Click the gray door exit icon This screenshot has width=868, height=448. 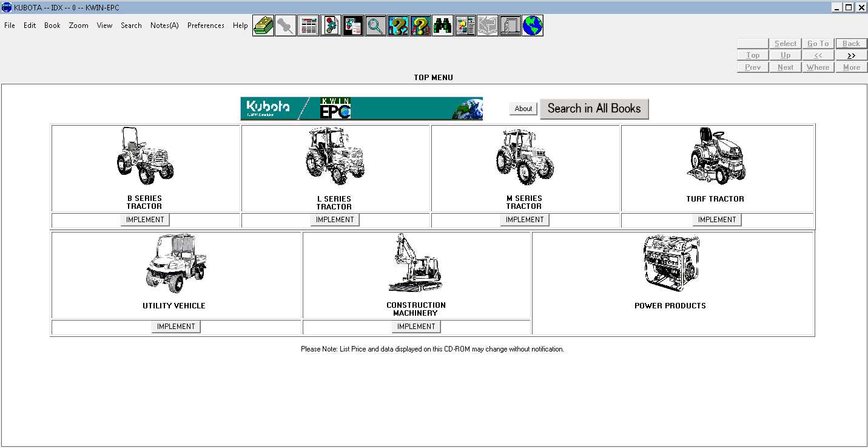pyautogui.click(x=510, y=25)
